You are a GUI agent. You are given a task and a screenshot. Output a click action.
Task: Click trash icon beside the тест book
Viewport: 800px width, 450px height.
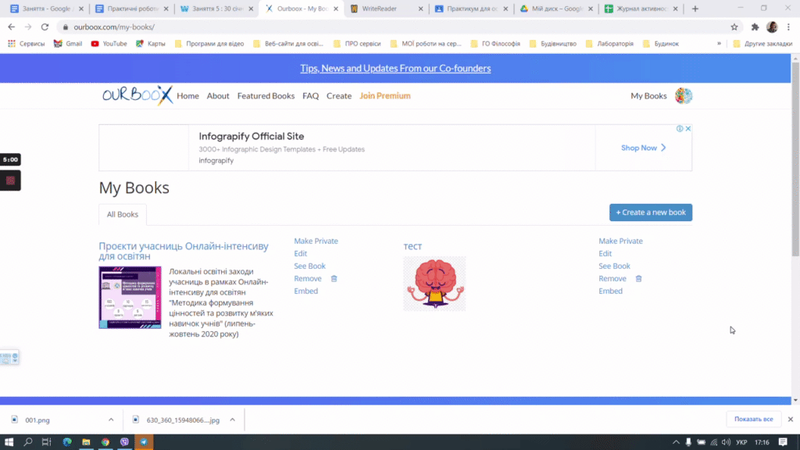(639, 279)
